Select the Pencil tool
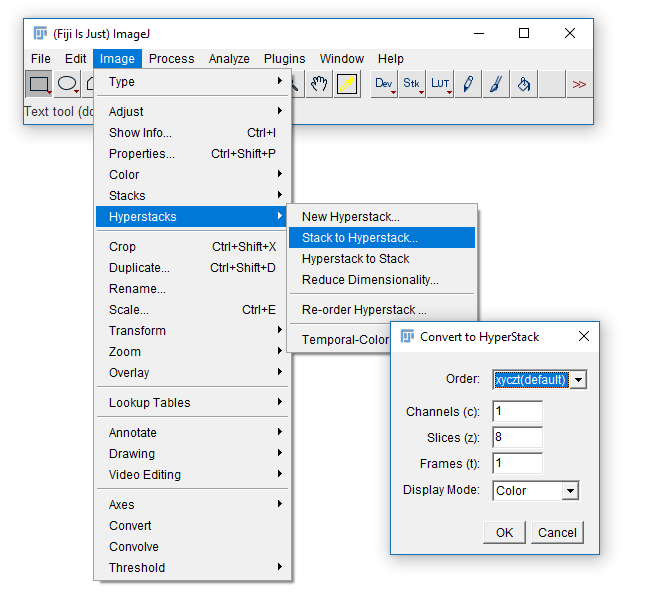The width and height of the screenshot is (657, 608). tap(468, 84)
